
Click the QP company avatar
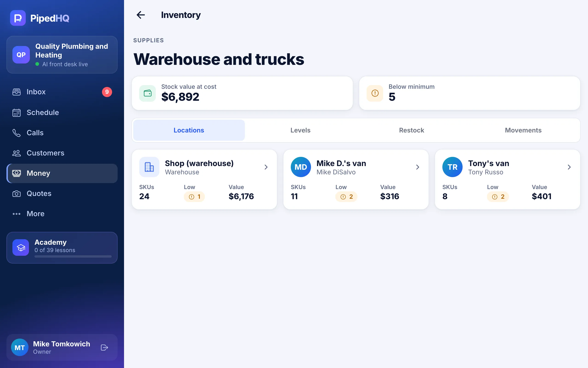[x=21, y=55]
